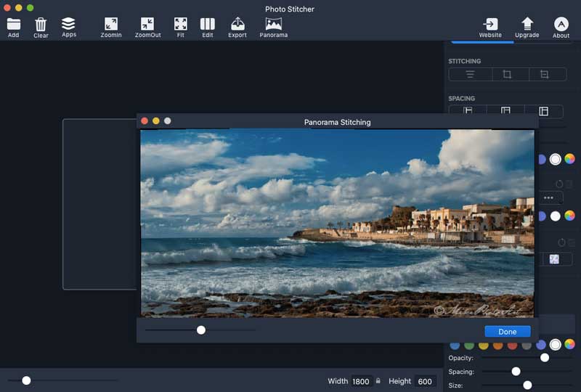The height and width of the screenshot is (392, 581).
Task: Click the three-dots more options button
Action: (549, 198)
